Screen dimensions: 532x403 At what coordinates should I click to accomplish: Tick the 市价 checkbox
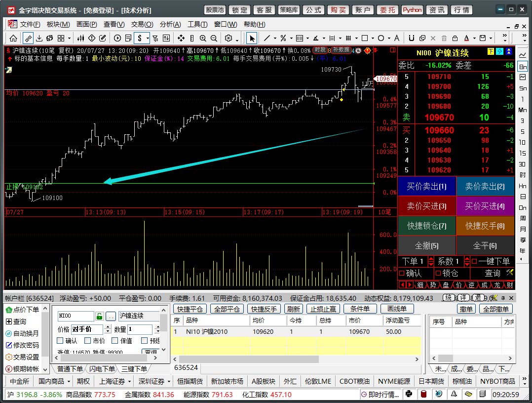pyautogui.click(x=87, y=341)
